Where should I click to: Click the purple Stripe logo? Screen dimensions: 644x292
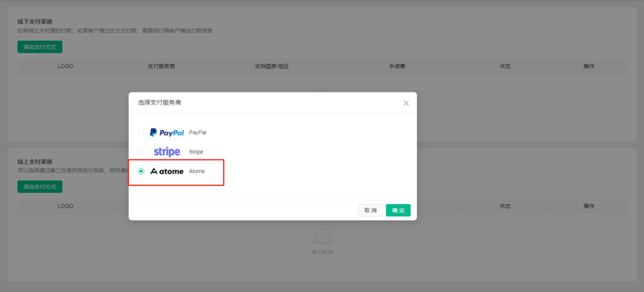(x=167, y=152)
